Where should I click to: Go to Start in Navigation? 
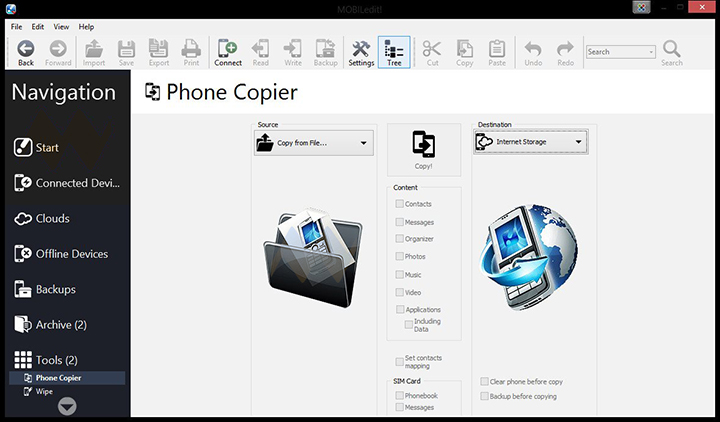point(36,147)
